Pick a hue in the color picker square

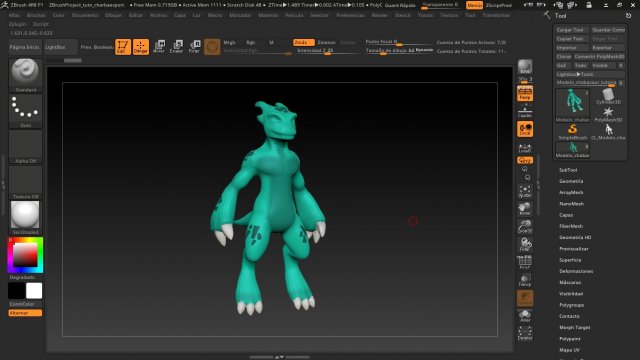point(25,256)
